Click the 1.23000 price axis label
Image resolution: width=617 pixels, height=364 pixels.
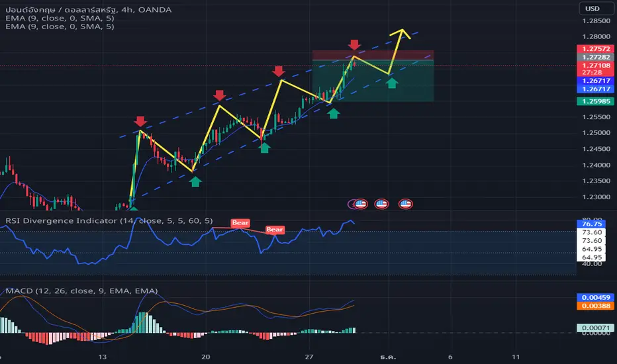[596, 197]
